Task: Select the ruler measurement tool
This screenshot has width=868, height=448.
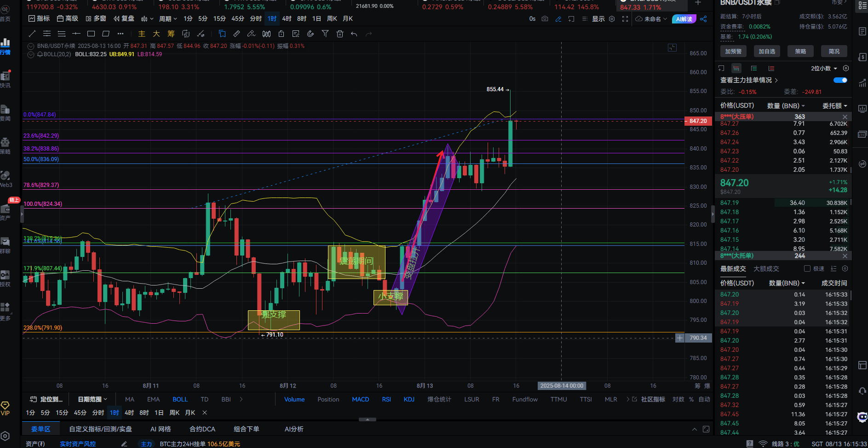Action: pyautogui.click(x=237, y=34)
